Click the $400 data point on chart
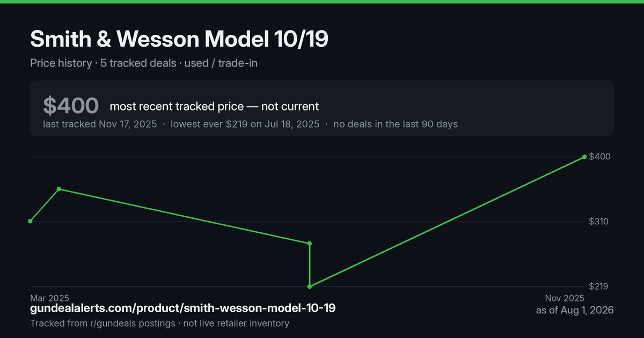Image resolution: width=644 pixels, height=338 pixels. click(584, 157)
